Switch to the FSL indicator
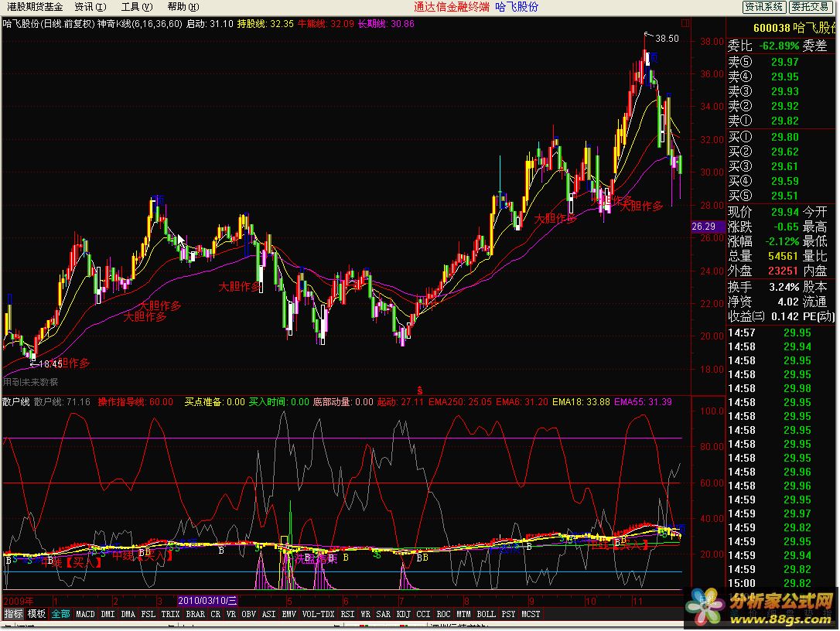Viewport: 840px width, 631px height. pos(148,614)
